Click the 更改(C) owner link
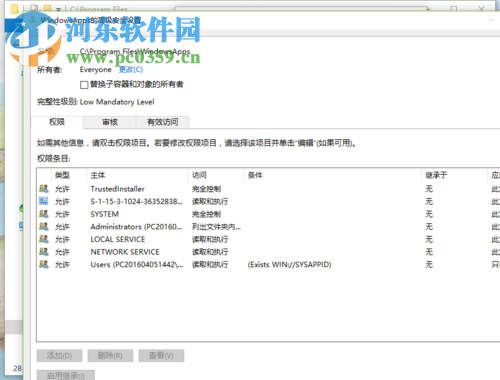The width and height of the screenshot is (500, 380). coord(131,70)
